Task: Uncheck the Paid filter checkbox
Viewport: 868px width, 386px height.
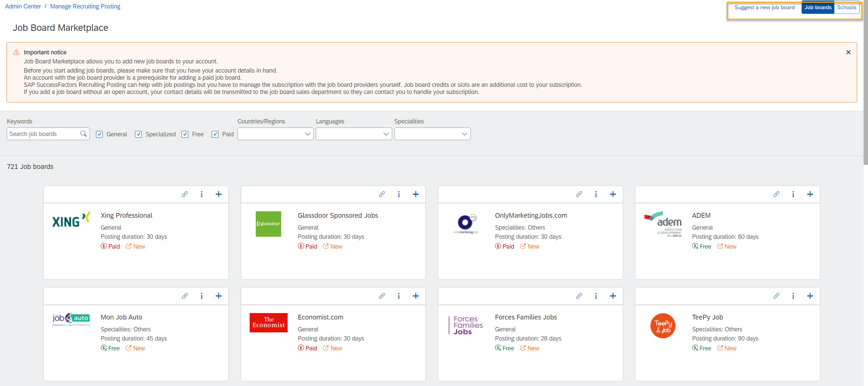Action: [215, 134]
